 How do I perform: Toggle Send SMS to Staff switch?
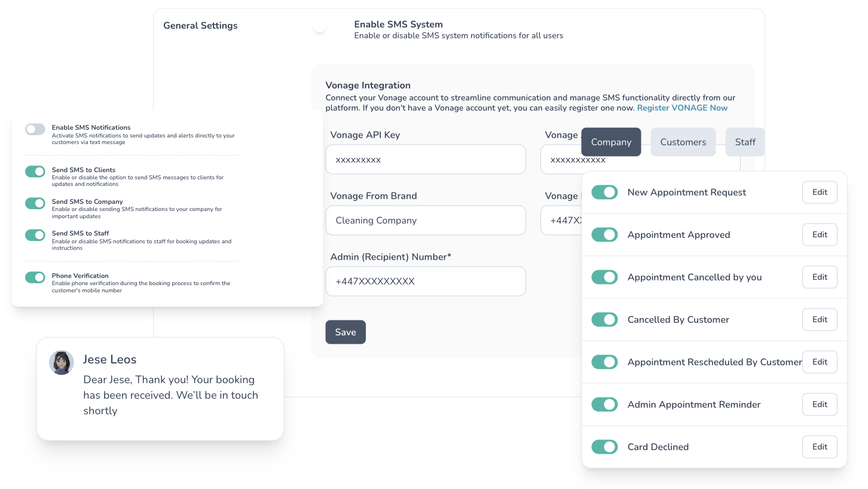35,235
